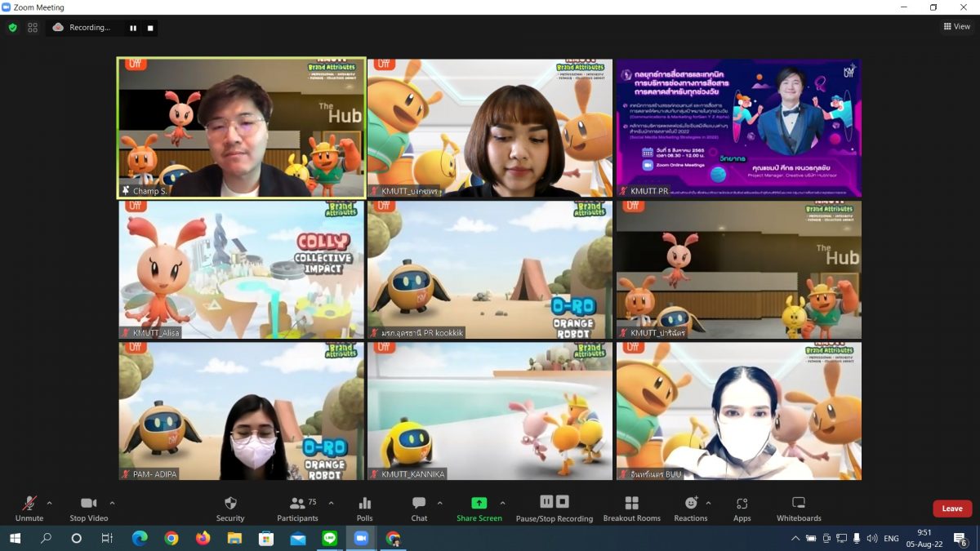Click the green encryption shield icon
The width and height of the screenshot is (980, 551).
tap(12, 27)
